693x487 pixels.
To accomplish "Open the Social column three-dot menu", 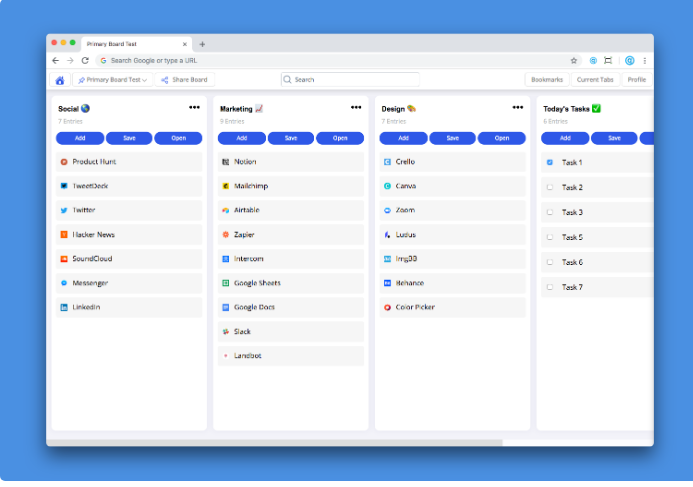I will click(194, 107).
